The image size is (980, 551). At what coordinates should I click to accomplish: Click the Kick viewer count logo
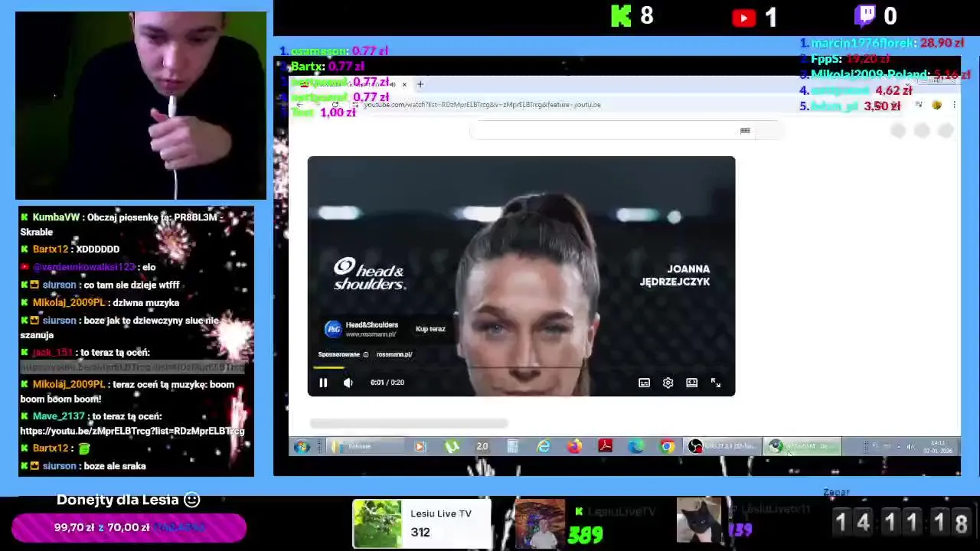621,16
